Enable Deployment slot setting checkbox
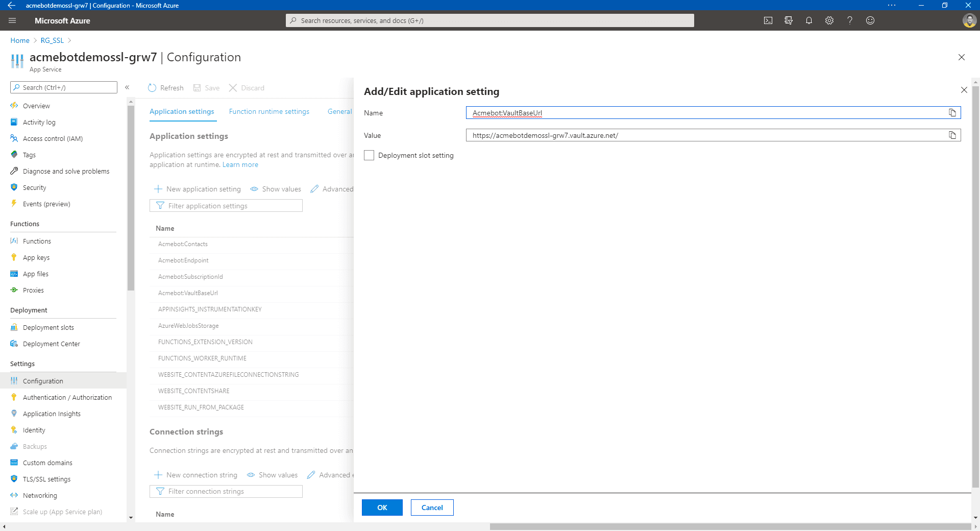The width and height of the screenshot is (980, 531). pos(369,155)
